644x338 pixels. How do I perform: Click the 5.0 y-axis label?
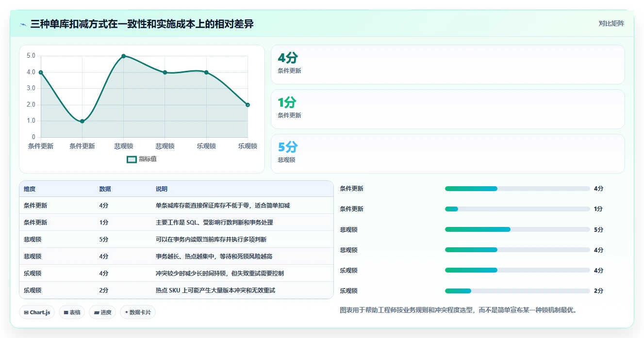31,56
